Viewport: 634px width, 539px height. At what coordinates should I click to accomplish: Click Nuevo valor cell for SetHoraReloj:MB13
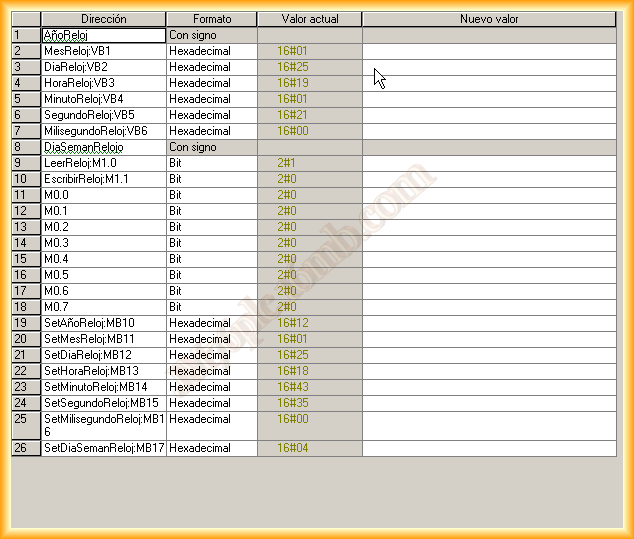(x=489, y=371)
